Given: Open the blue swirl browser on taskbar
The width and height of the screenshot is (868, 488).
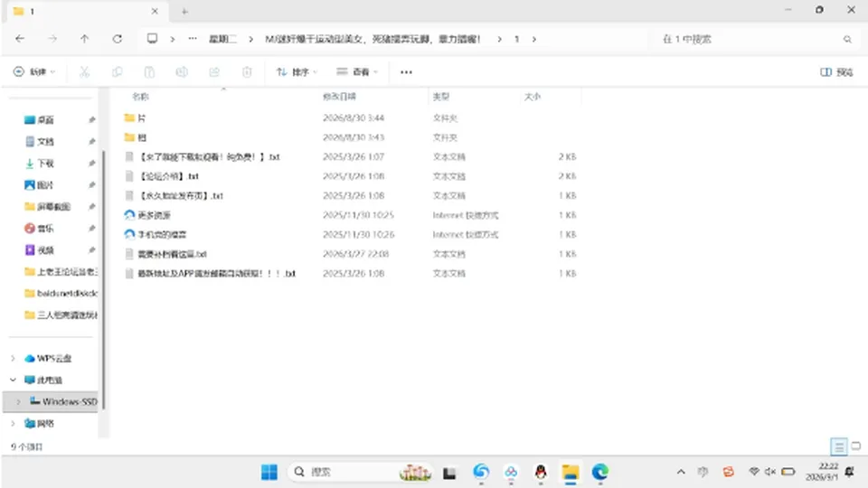Looking at the screenshot, I should [x=481, y=472].
